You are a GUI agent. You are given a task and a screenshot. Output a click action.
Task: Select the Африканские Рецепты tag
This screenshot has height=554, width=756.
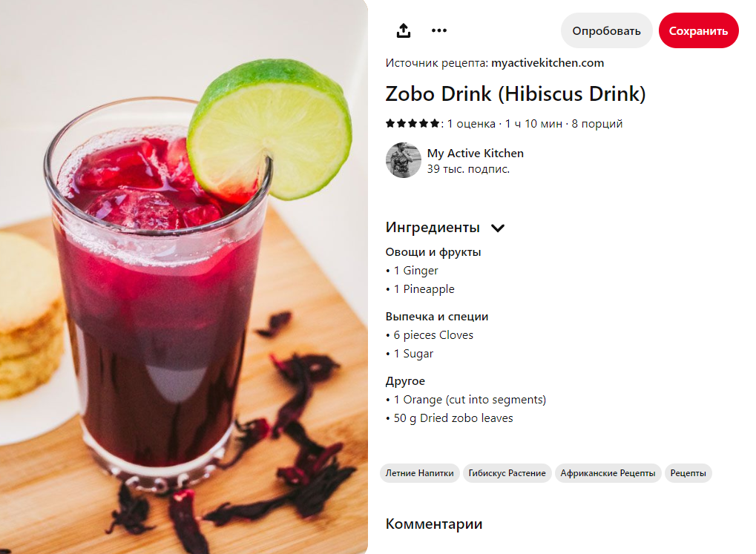(608, 473)
